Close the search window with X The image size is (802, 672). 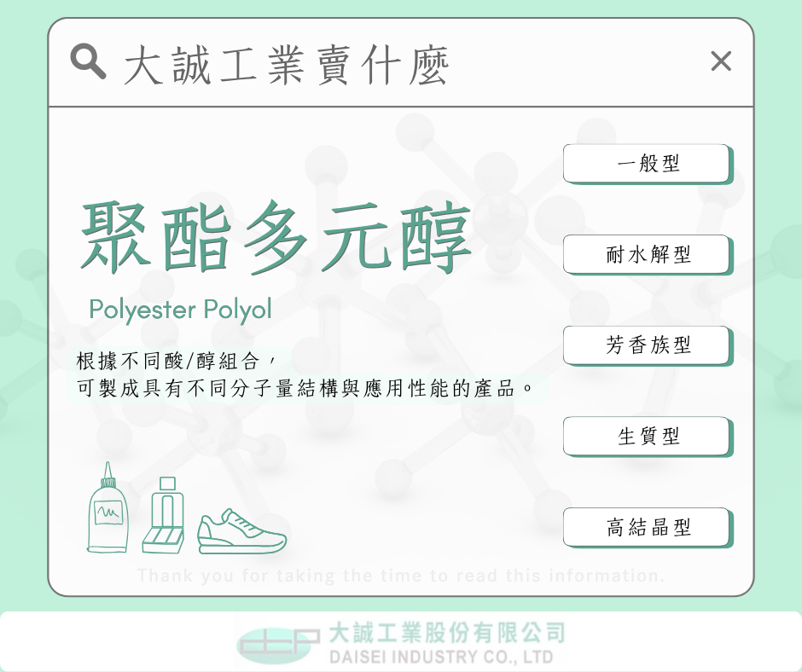[x=721, y=61]
